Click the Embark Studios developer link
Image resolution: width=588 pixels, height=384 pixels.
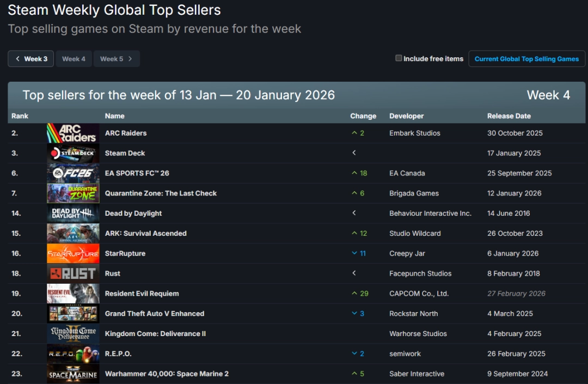415,133
